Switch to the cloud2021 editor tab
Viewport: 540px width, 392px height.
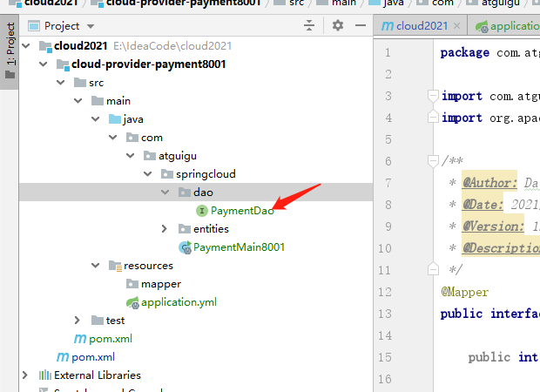click(422, 26)
